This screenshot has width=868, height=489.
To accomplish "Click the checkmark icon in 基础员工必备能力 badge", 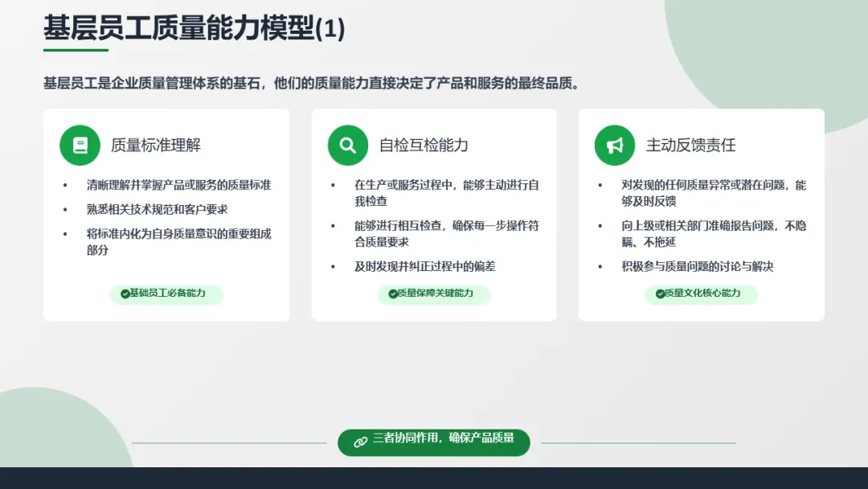I will click(125, 294).
